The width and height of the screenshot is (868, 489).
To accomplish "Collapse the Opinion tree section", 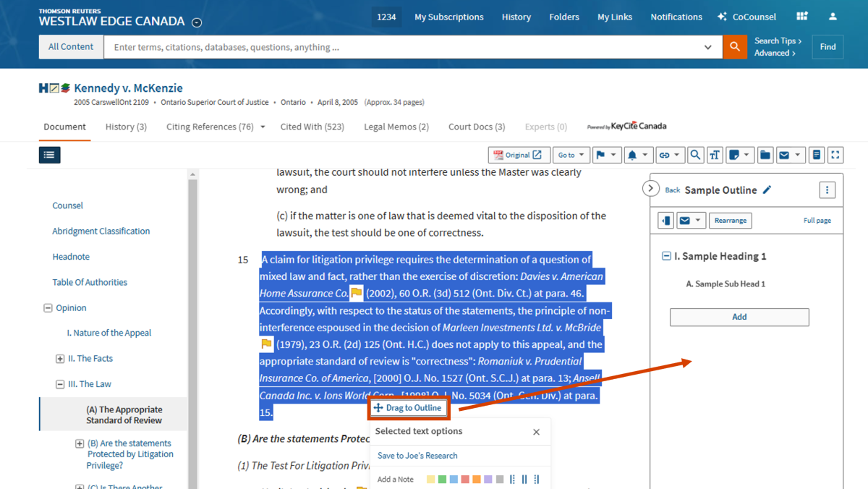I will tap(48, 308).
